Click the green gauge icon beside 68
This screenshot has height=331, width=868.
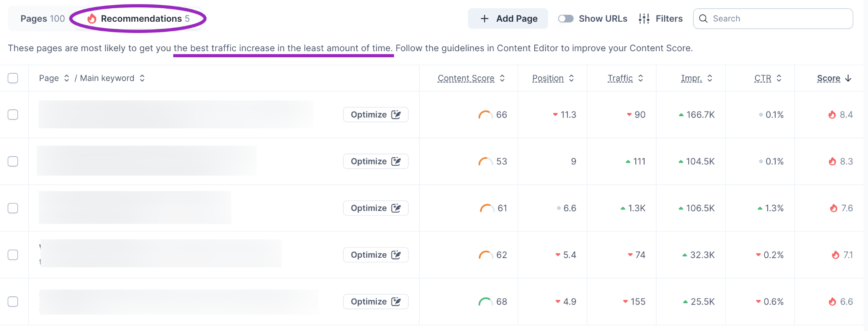485,302
